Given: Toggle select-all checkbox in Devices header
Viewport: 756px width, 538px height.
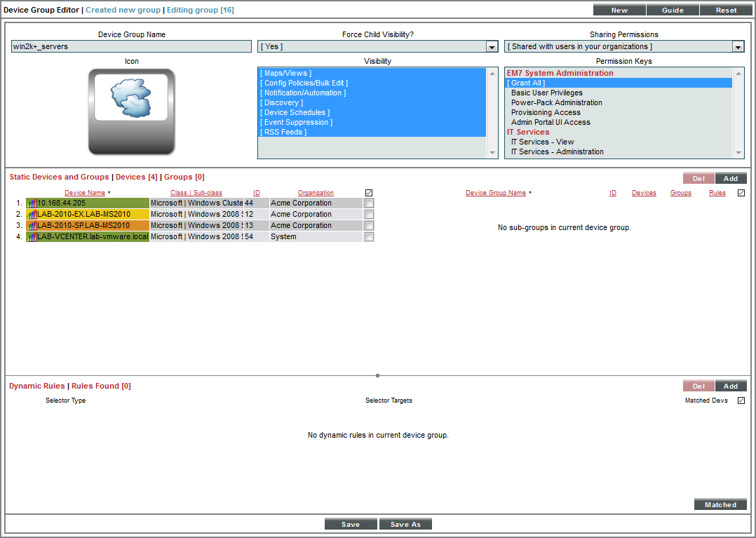Looking at the screenshot, I should click(x=368, y=192).
